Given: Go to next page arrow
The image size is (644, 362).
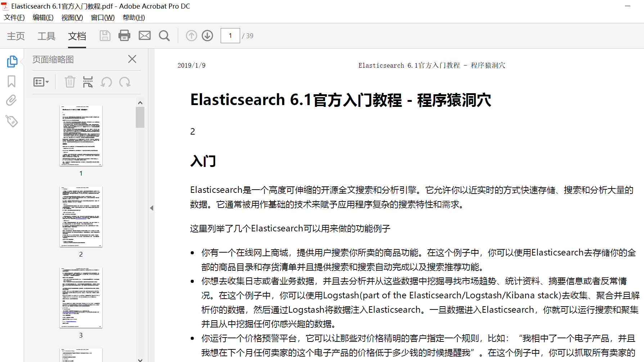Looking at the screenshot, I should pyautogui.click(x=207, y=36).
